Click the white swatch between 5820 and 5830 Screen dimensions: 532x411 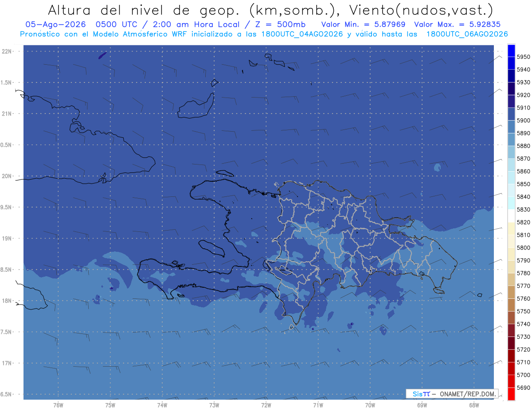point(511,216)
